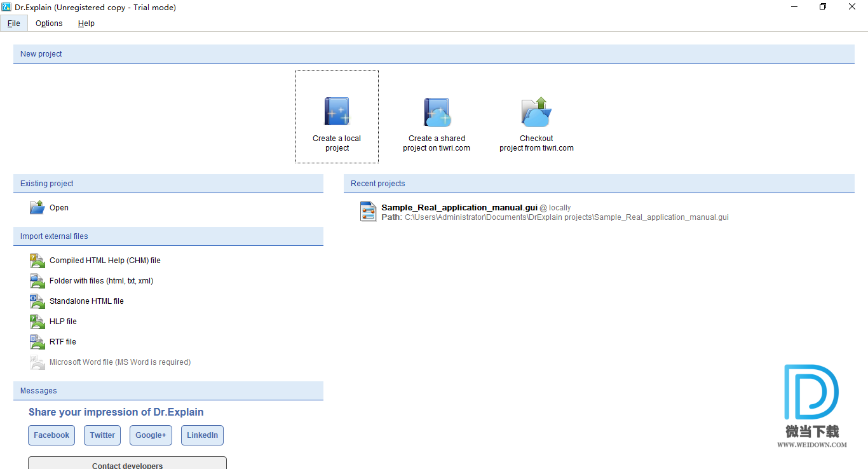Screen dimensions: 868x469
Task: Click the greyed Microsoft Word file icon
Action: click(x=37, y=362)
